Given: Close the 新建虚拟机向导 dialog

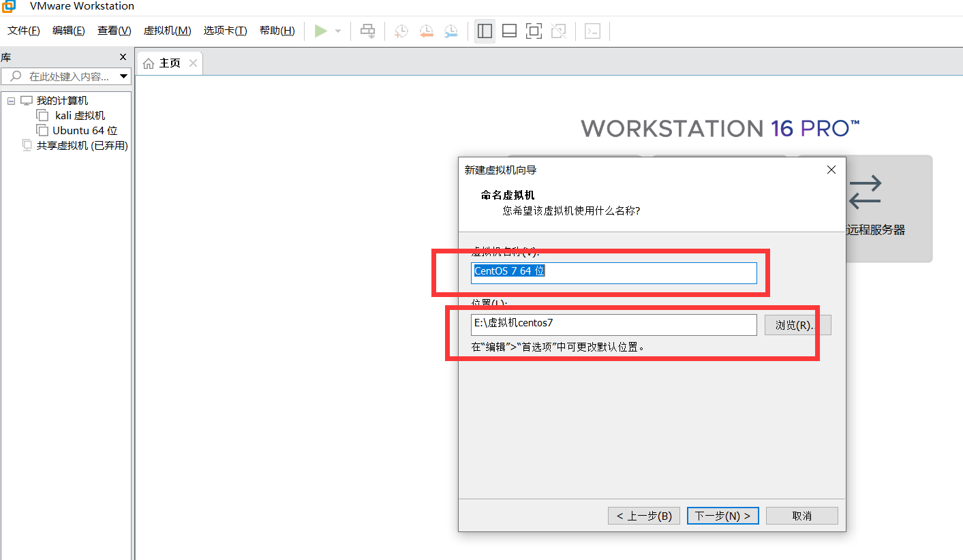Looking at the screenshot, I should pos(831,170).
